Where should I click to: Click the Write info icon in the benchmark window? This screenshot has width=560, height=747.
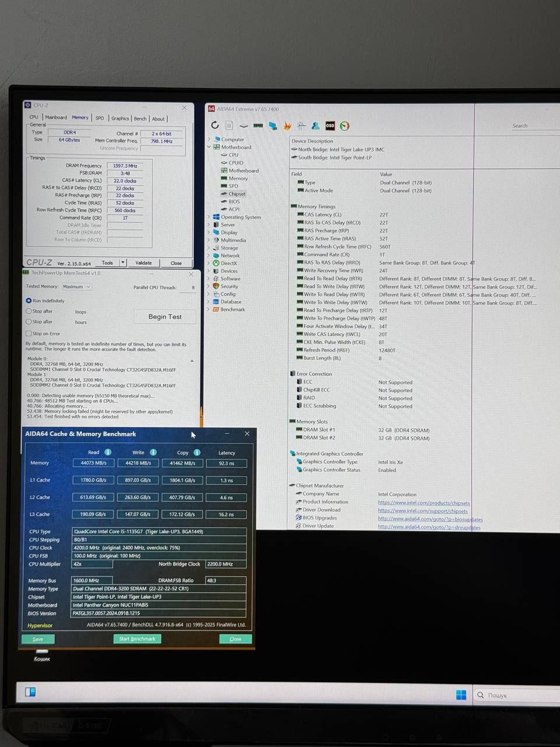coord(153,452)
